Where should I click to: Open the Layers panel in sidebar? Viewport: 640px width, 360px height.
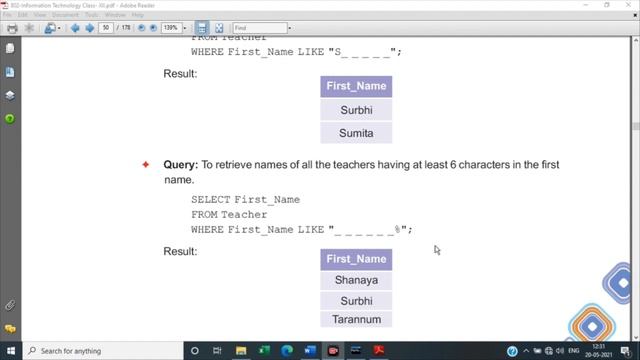[10, 96]
